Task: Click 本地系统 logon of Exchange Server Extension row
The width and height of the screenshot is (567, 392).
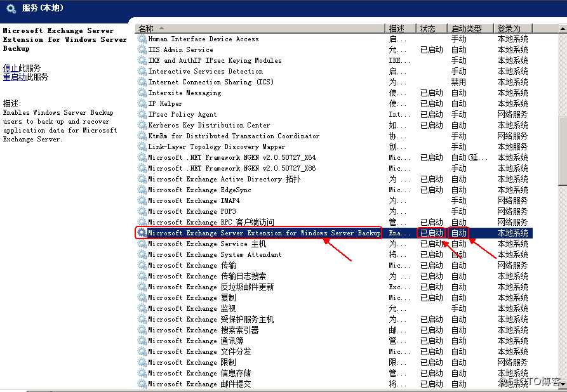Action: pos(512,233)
